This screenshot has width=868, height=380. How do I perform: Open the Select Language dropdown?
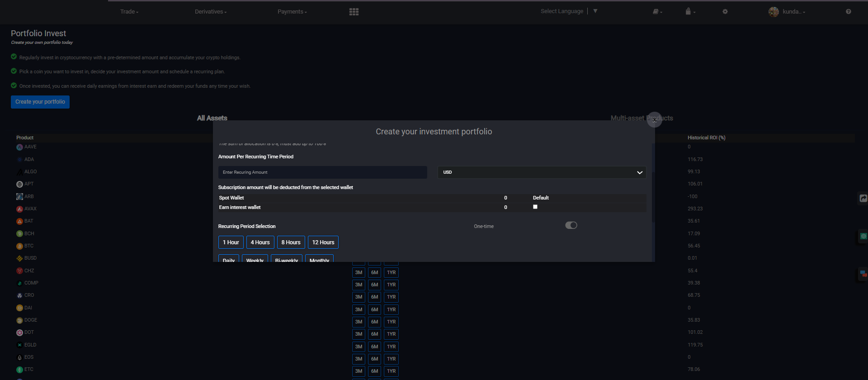(569, 11)
